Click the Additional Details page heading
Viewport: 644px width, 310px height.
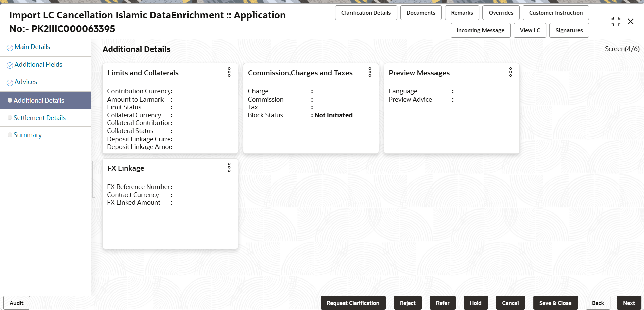pos(136,49)
